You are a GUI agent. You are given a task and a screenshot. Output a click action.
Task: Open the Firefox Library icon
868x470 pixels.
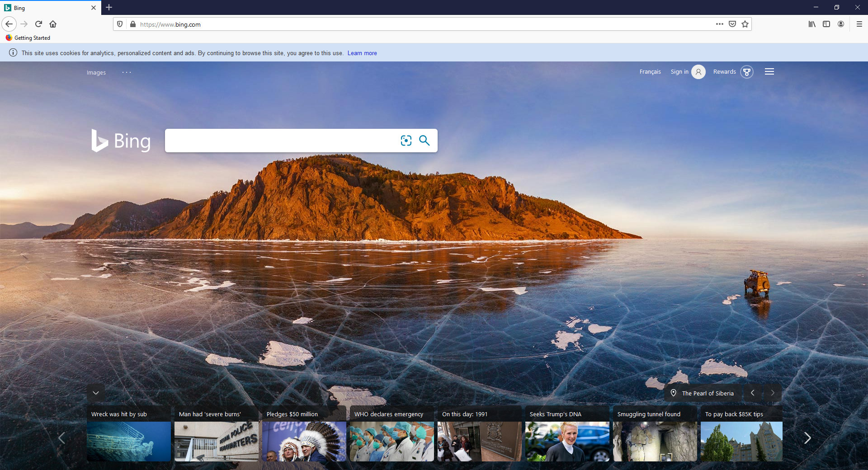point(812,24)
